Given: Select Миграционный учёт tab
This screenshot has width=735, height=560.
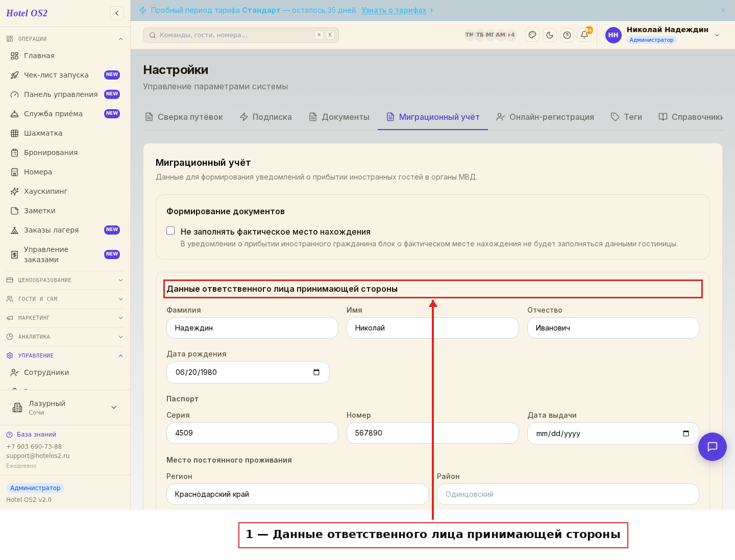Looking at the screenshot, I should [x=433, y=117].
